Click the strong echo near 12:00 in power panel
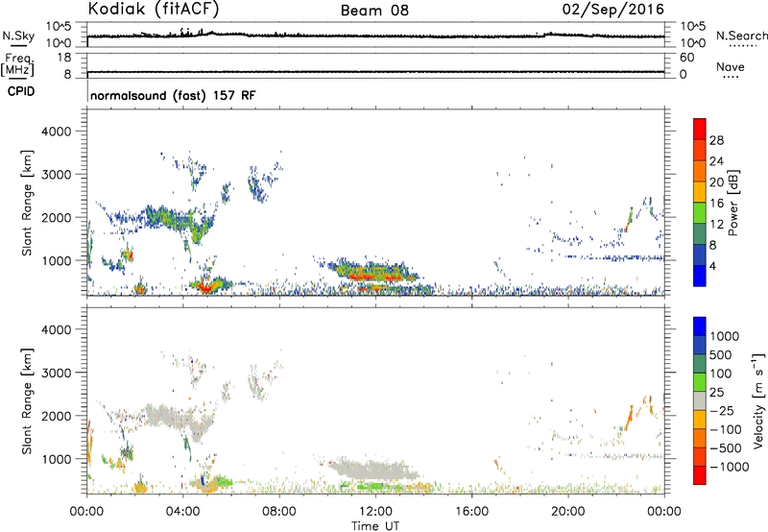768x532 pixels. coord(374,273)
